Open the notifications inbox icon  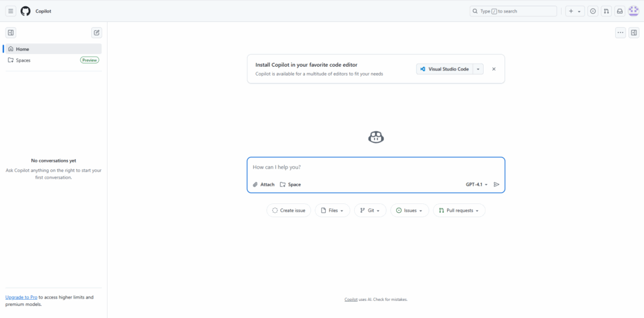click(x=619, y=11)
